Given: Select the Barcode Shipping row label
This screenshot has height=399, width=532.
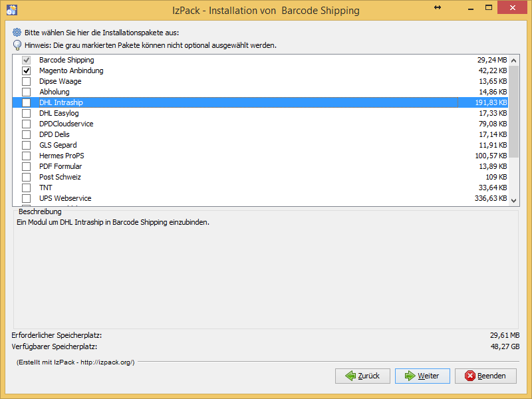Looking at the screenshot, I should (x=66, y=60).
